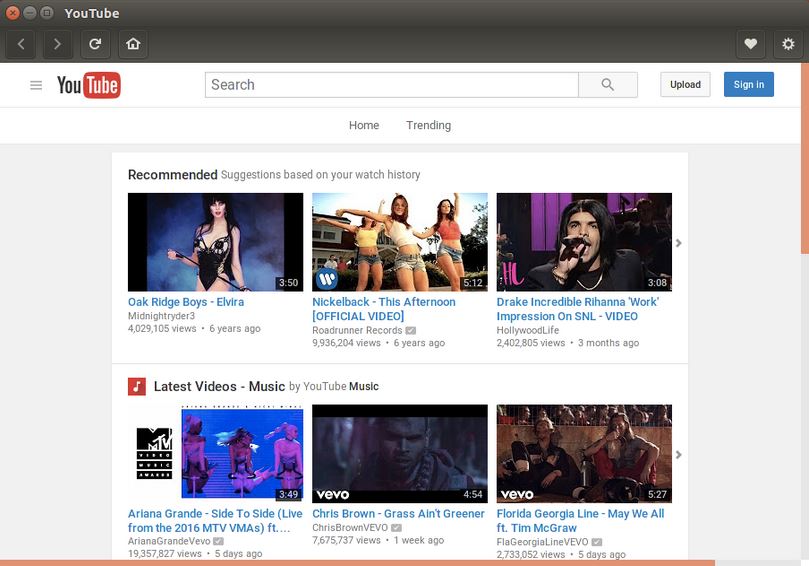Click the '7,675,737 views' text

[346, 540]
